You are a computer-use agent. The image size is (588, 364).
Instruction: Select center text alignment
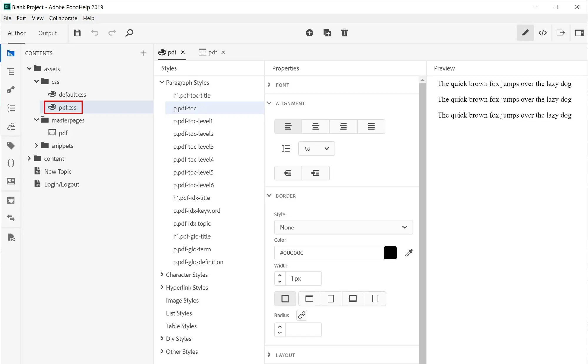(x=315, y=126)
